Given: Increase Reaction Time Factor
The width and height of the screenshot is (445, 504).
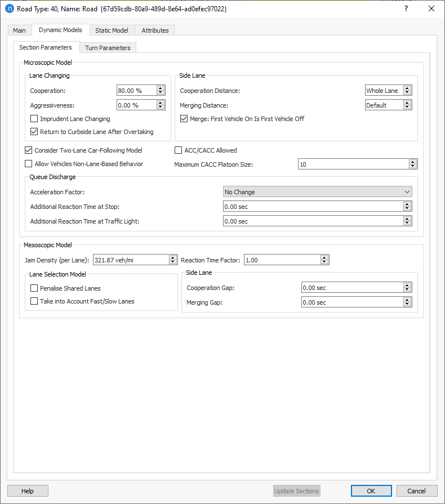Looking at the screenshot, I should click(324, 257).
